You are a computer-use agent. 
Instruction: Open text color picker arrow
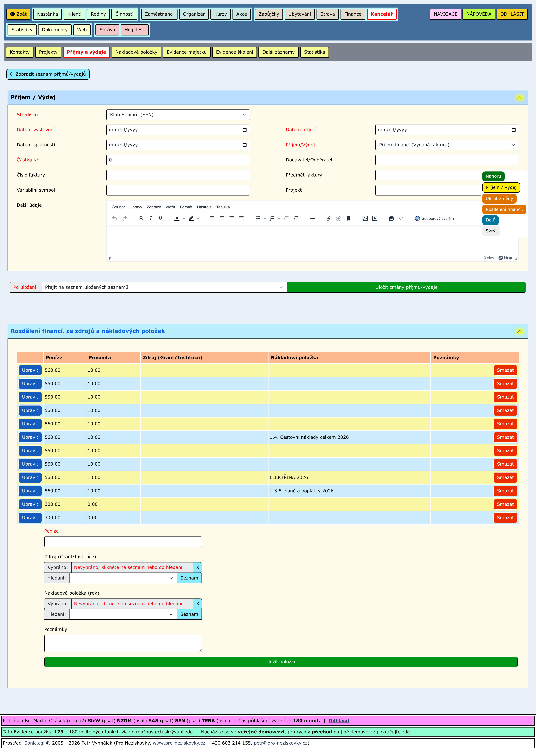184,219
